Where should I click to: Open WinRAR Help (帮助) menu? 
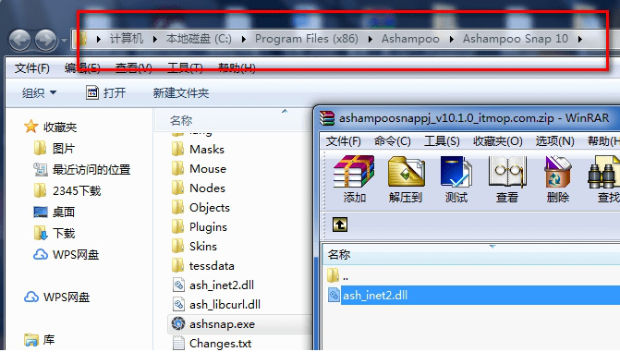[603, 141]
